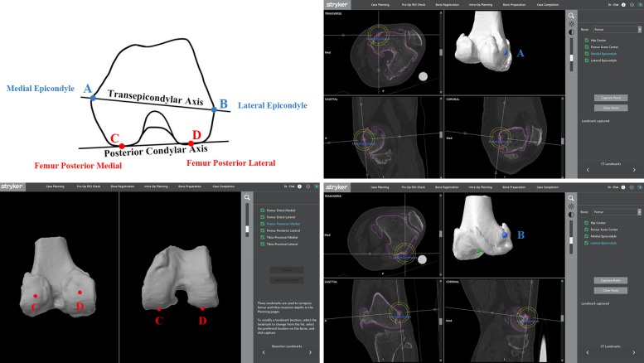
Task: Click the brightness sun icon in the point A screen
Action: 571,24
